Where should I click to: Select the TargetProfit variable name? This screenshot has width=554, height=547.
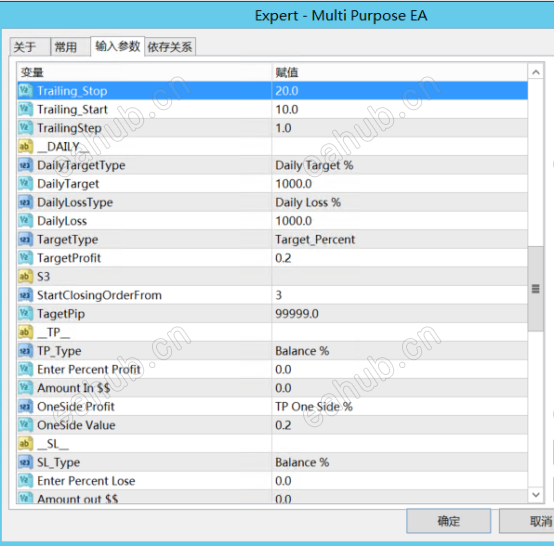coord(69,258)
